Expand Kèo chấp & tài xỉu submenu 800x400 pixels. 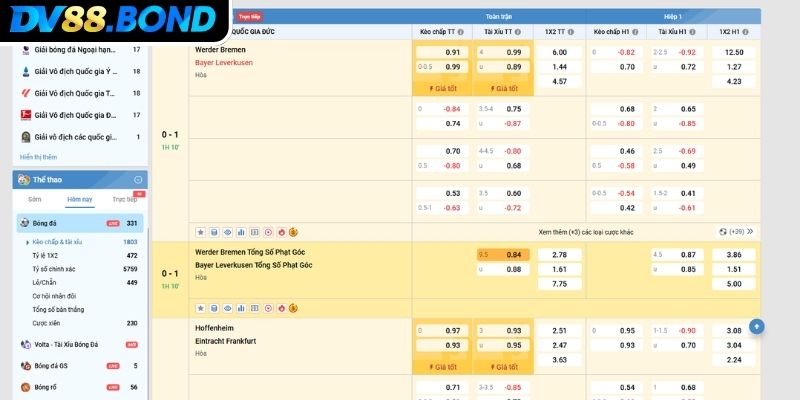27,242
